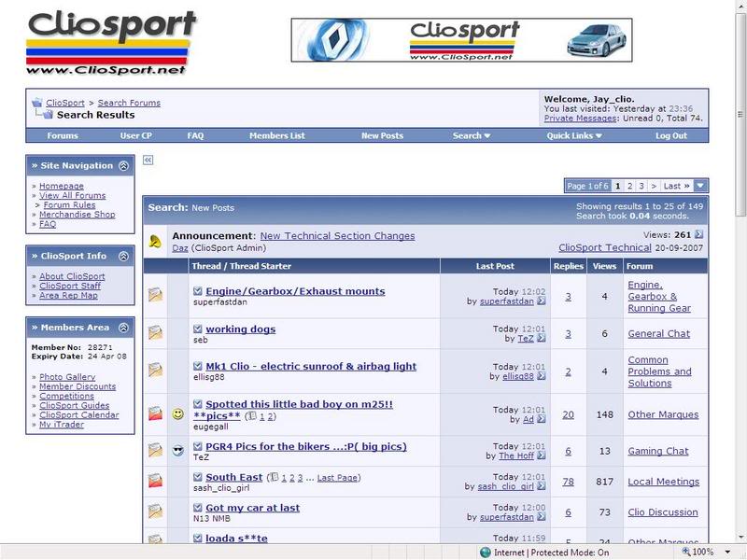Screen dimensions: 747x560
Task: Open Merchandise Shop sidebar link
Action: 78,215
